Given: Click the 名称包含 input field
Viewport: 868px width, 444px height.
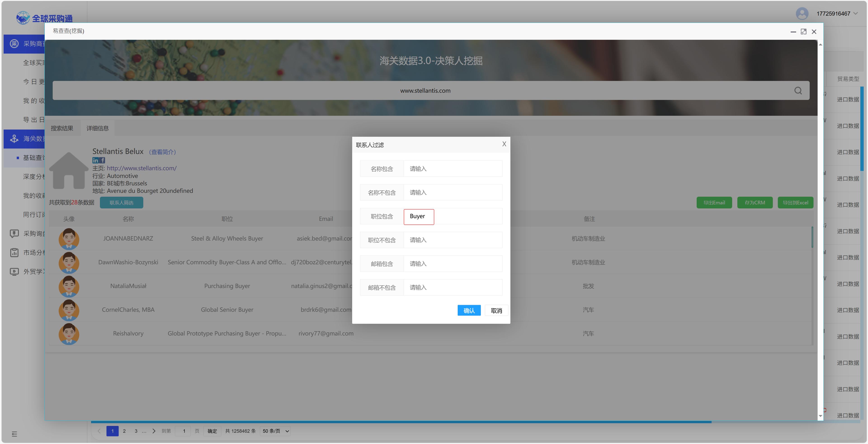Looking at the screenshot, I should (453, 169).
